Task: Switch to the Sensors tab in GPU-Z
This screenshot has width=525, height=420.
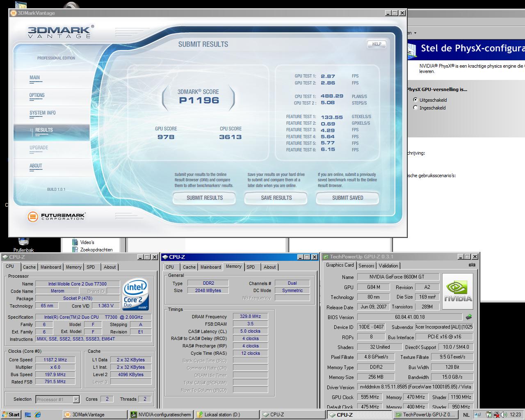Action: click(366, 266)
